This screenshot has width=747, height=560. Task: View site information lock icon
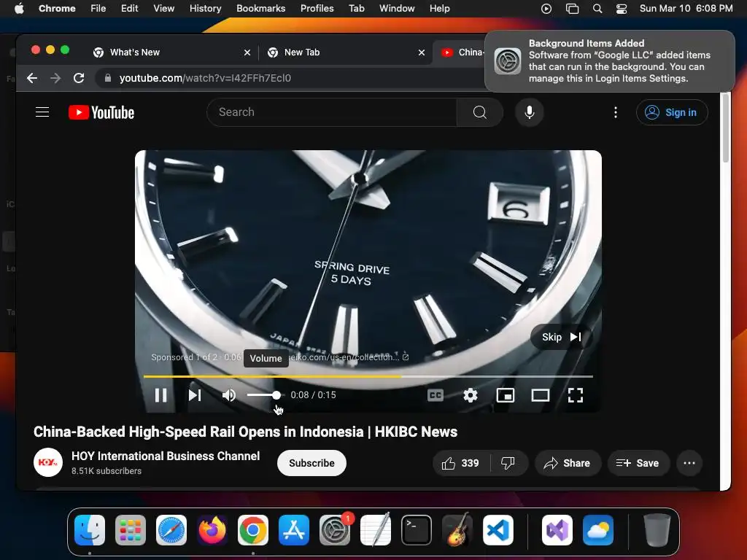pyautogui.click(x=108, y=78)
